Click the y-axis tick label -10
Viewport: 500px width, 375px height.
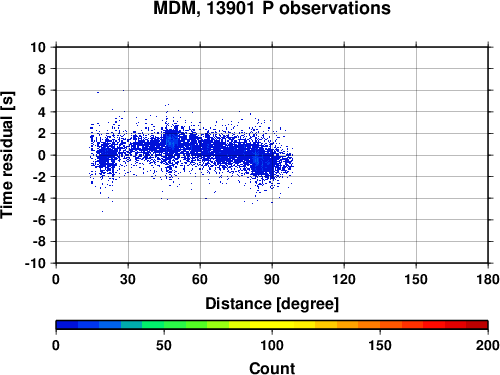(35, 263)
